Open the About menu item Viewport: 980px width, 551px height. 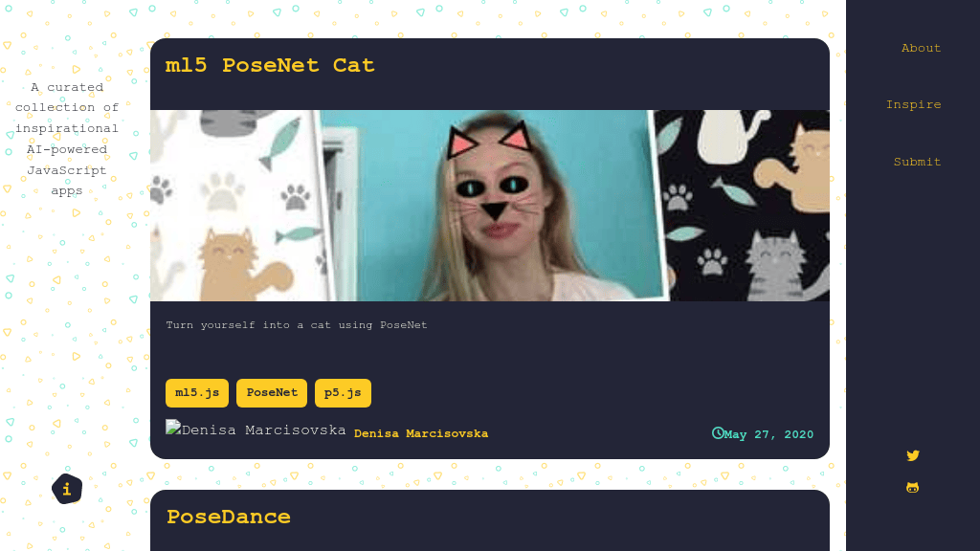[921, 48]
